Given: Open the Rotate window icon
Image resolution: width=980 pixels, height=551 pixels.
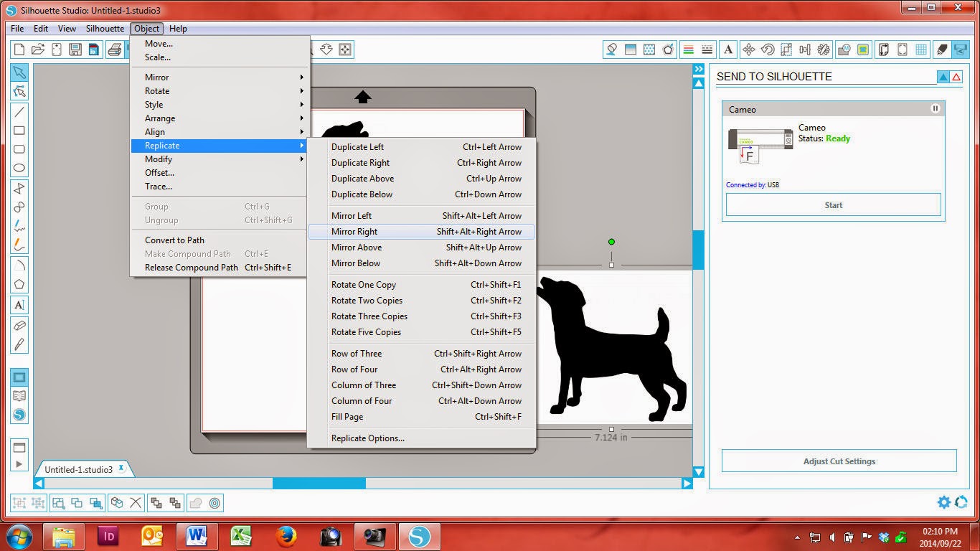Looking at the screenshot, I should pos(768,50).
